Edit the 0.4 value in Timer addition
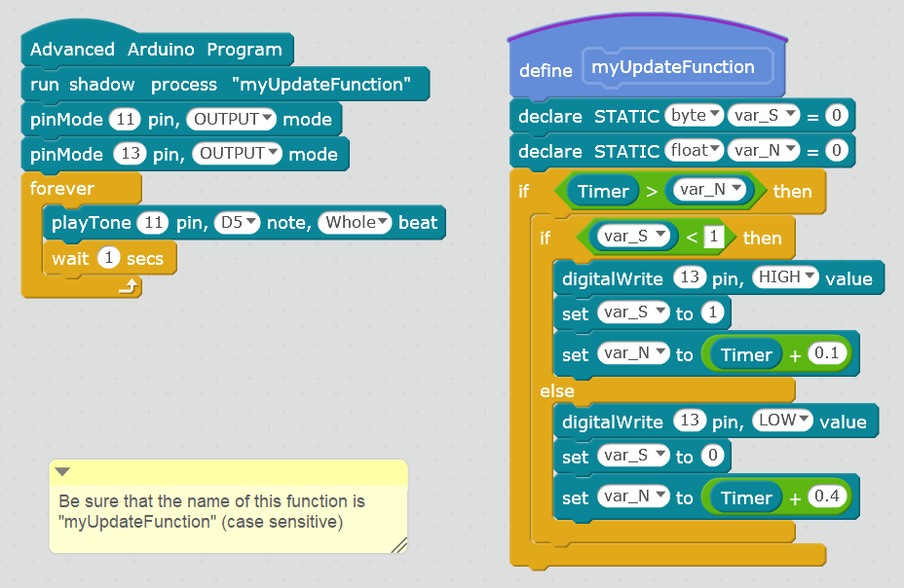 pyautogui.click(x=827, y=497)
